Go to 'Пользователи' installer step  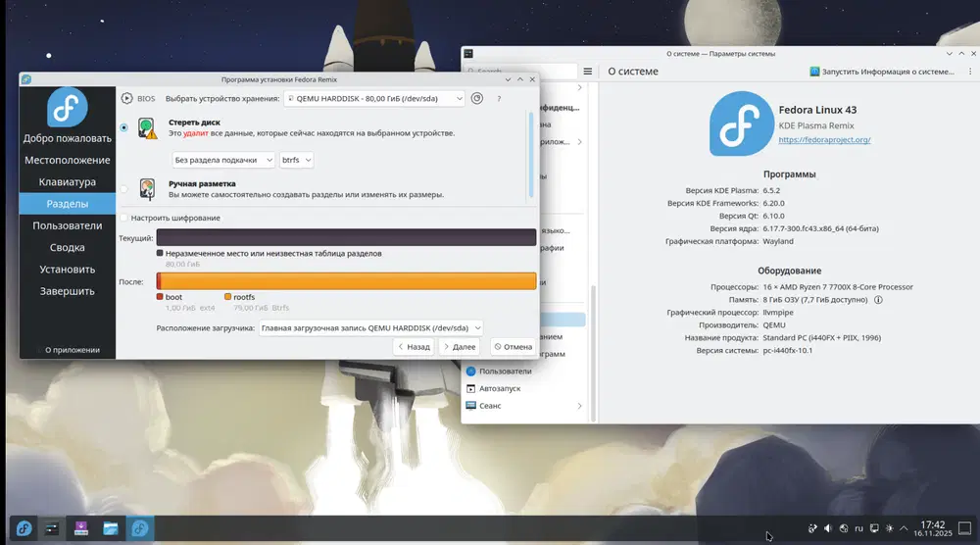coord(67,225)
